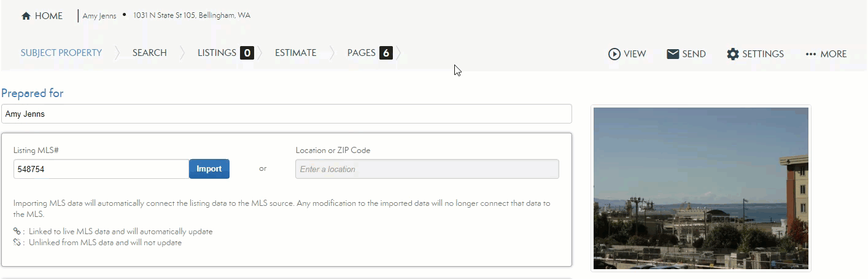Select the ESTIMATE step
This screenshot has height=279, width=868.
click(x=295, y=53)
